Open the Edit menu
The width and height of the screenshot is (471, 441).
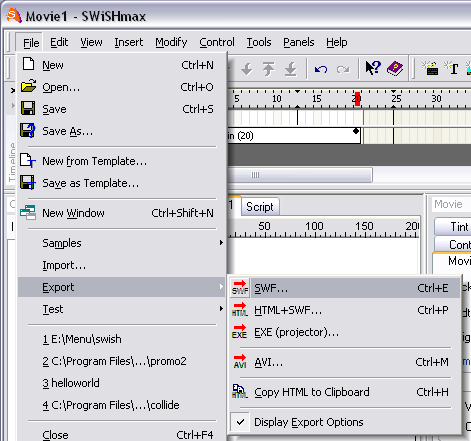tap(59, 42)
